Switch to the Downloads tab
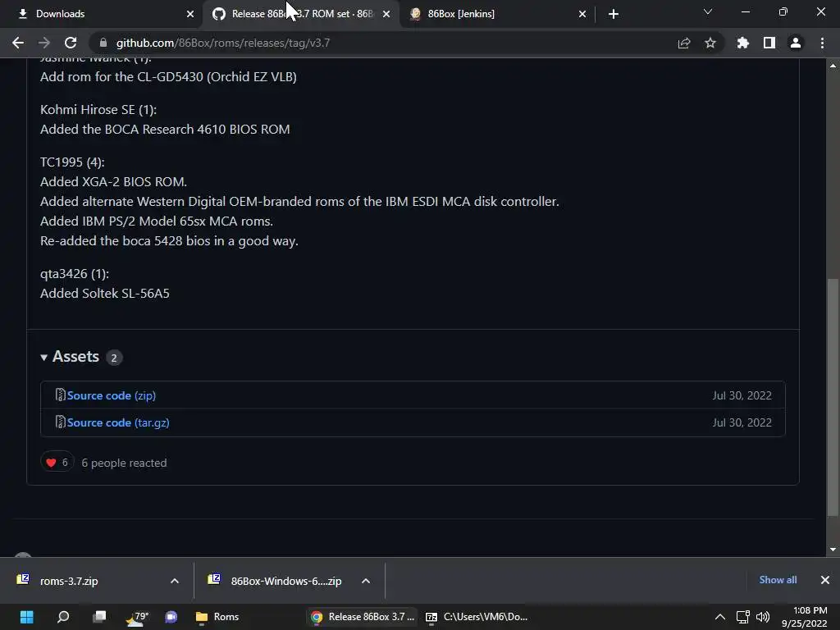Image resolution: width=840 pixels, height=630 pixels. (101, 14)
